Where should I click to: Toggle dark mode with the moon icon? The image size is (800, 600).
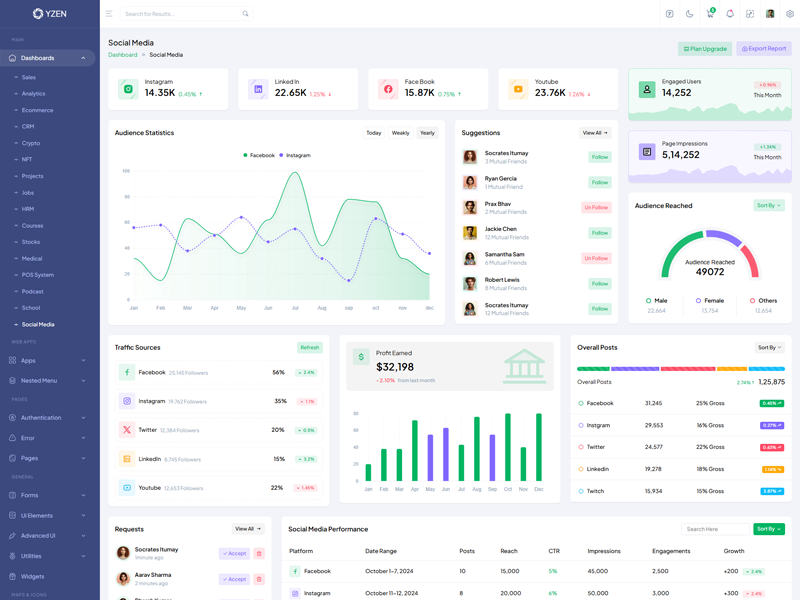[x=690, y=14]
